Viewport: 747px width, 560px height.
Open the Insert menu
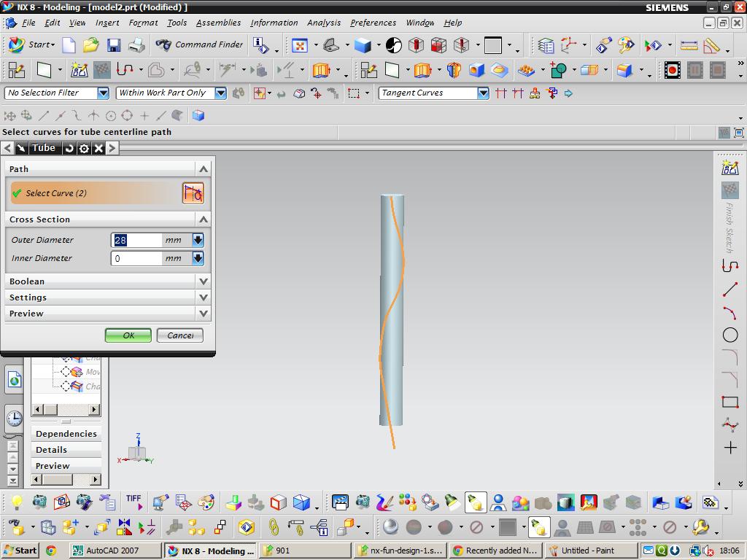click(x=107, y=23)
